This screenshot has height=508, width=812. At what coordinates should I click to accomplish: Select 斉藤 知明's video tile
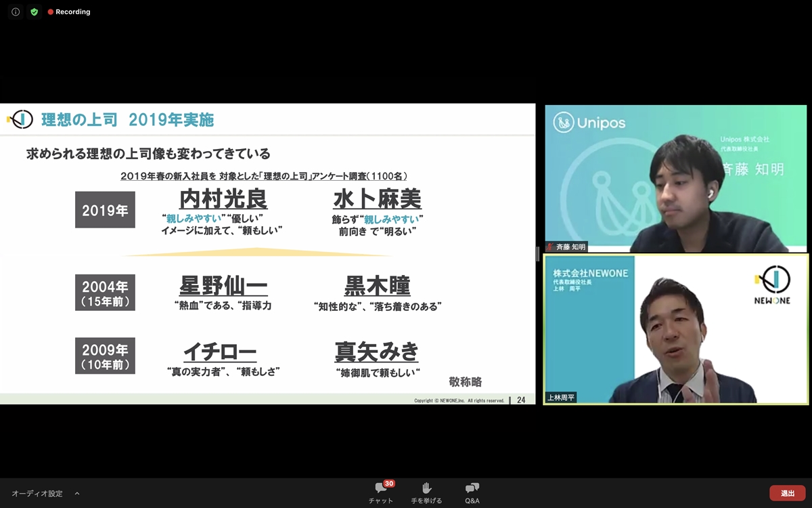click(675, 179)
